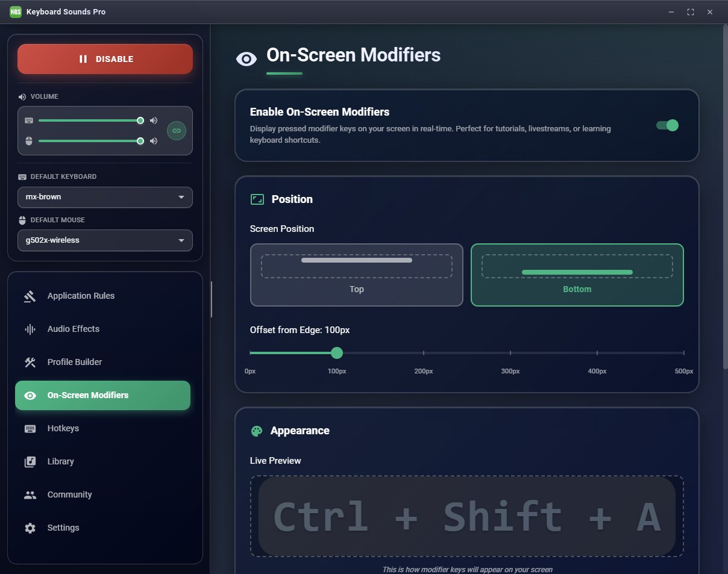Click the mouse icon beside DEFAULT MOUSE label

point(23,220)
